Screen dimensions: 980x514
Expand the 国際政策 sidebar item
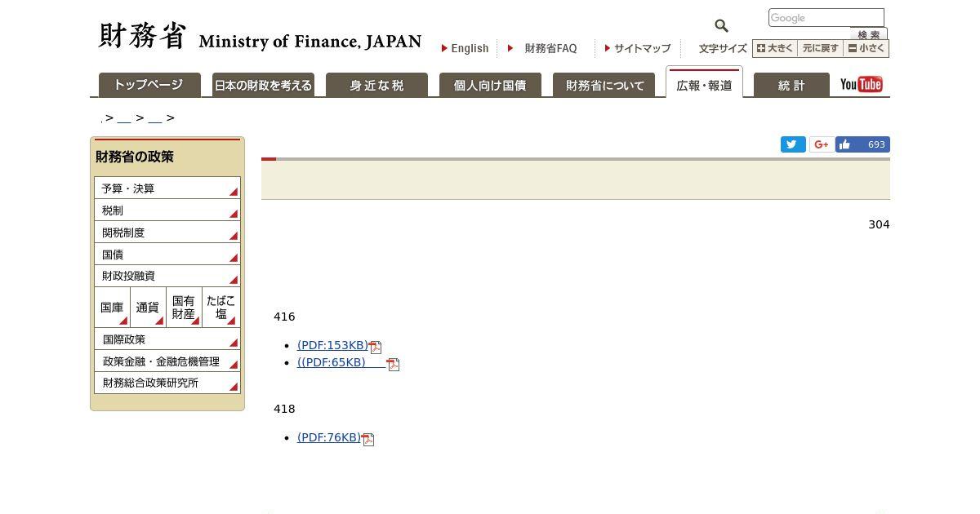point(167,339)
